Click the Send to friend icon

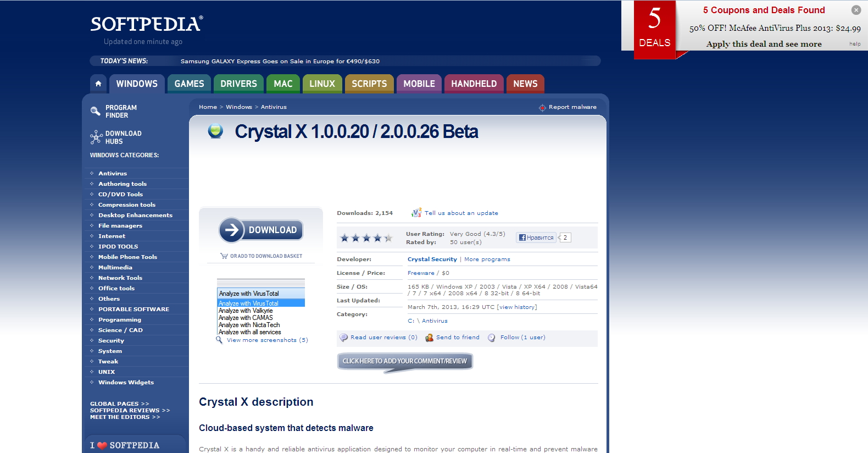pos(429,338)
